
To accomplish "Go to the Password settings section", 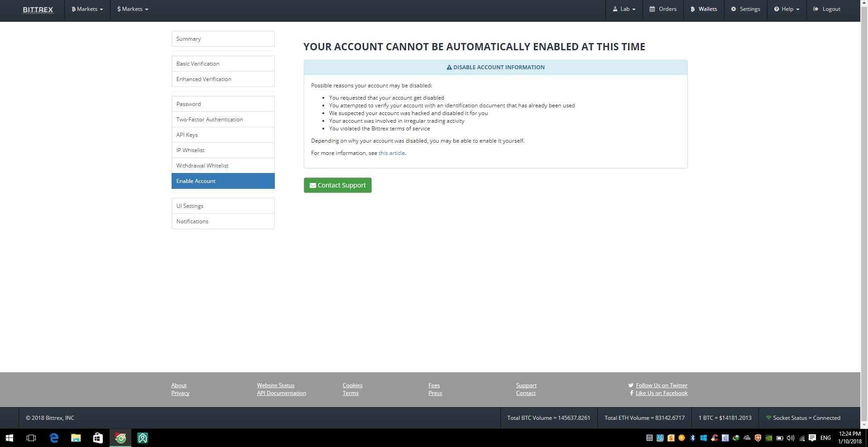I will click(223, 104).
